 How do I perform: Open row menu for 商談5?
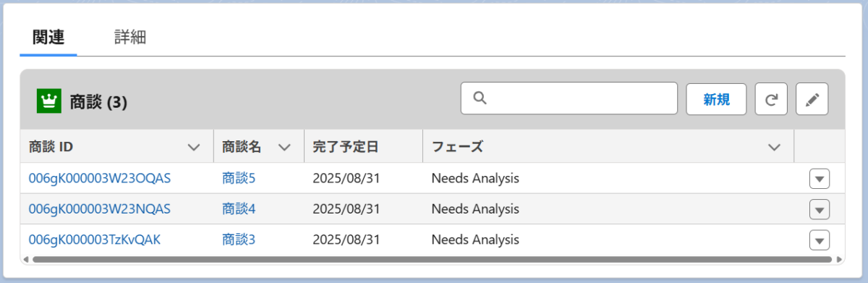[x=819, y=179]
